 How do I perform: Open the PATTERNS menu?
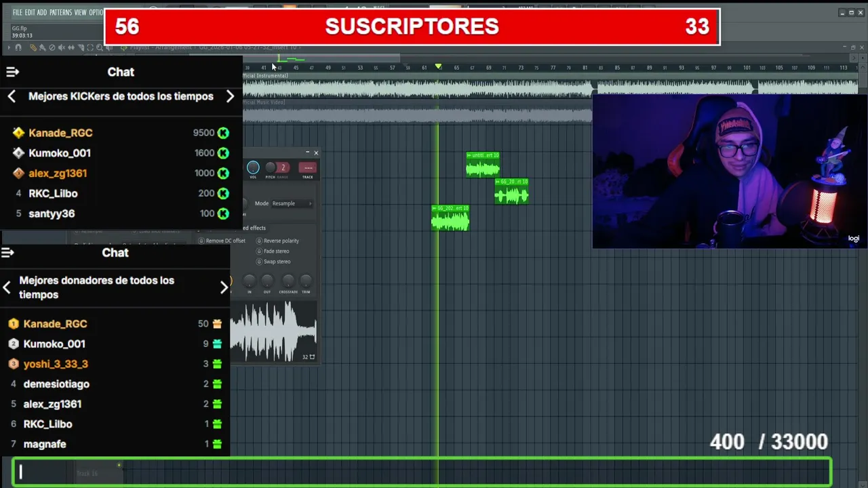[60, 12]
